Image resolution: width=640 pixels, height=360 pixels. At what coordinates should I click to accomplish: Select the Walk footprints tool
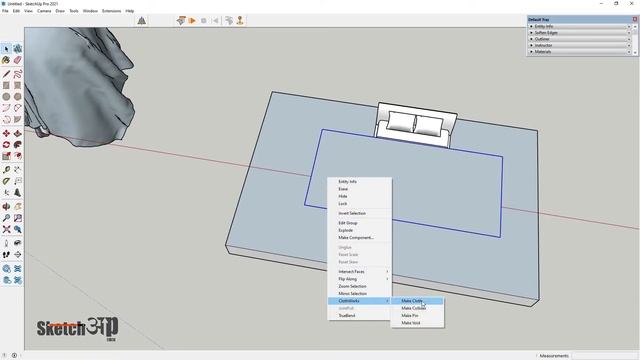6,255
